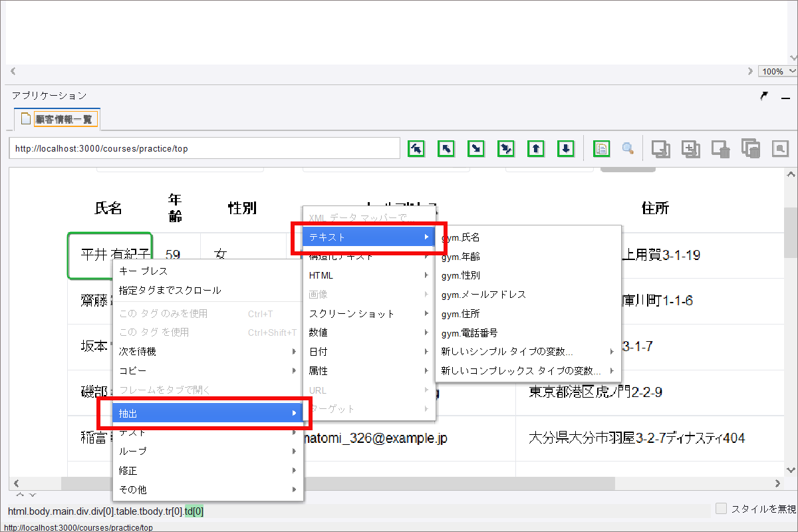
Task: Click the double down-right arrow toolbar icon
Action: pos(506,148)
